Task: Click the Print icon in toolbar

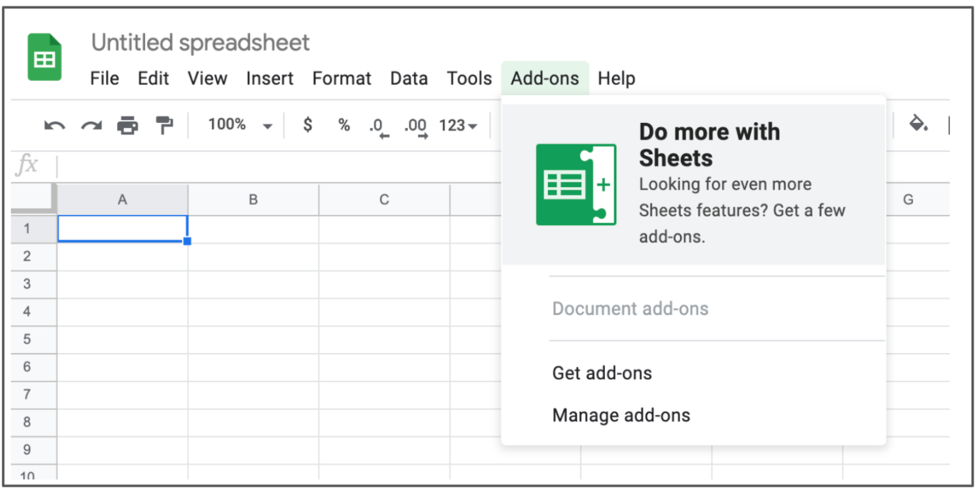Action: pyautogui.click(x=127, y=126)
